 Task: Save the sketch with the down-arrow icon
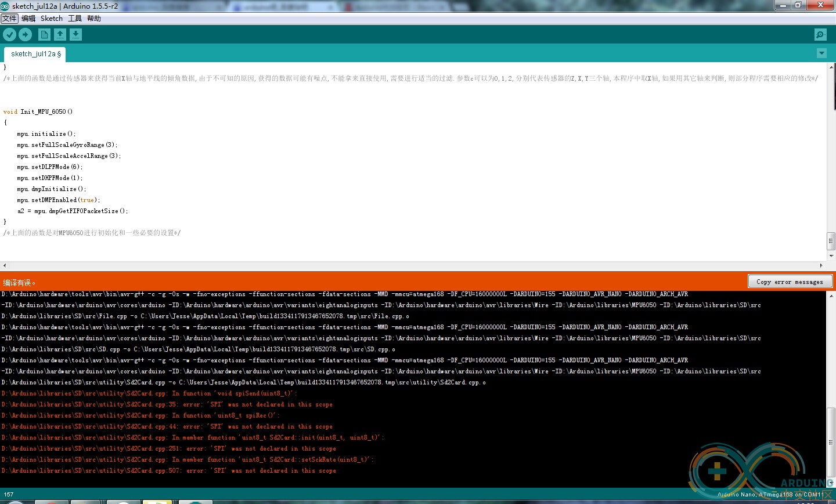pyautogui.click(x=75, y=35)
